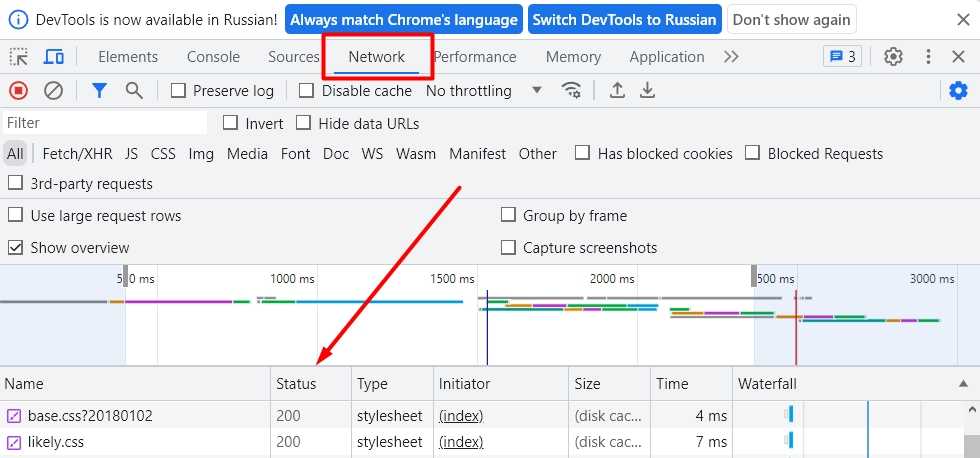Sort by Waterfall column arrow
Screen dimensions: 980x458
tap(963, 384)
